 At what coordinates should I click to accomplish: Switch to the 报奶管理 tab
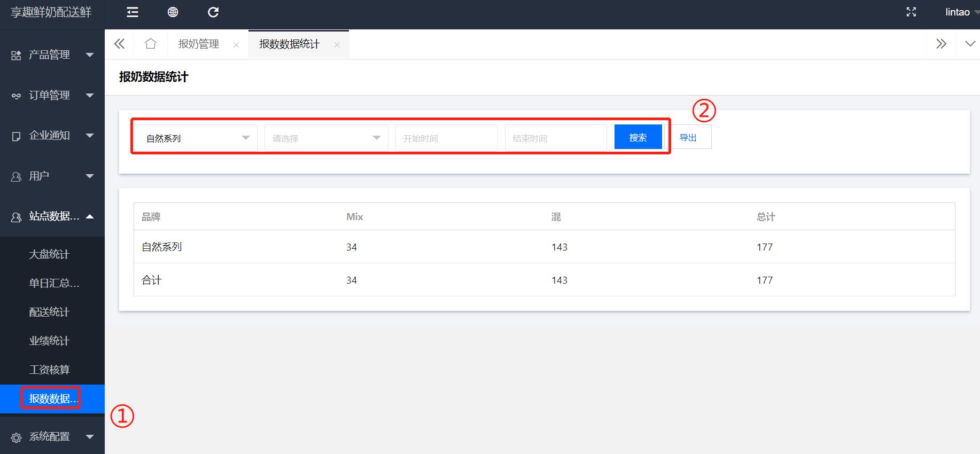point(199,44)
